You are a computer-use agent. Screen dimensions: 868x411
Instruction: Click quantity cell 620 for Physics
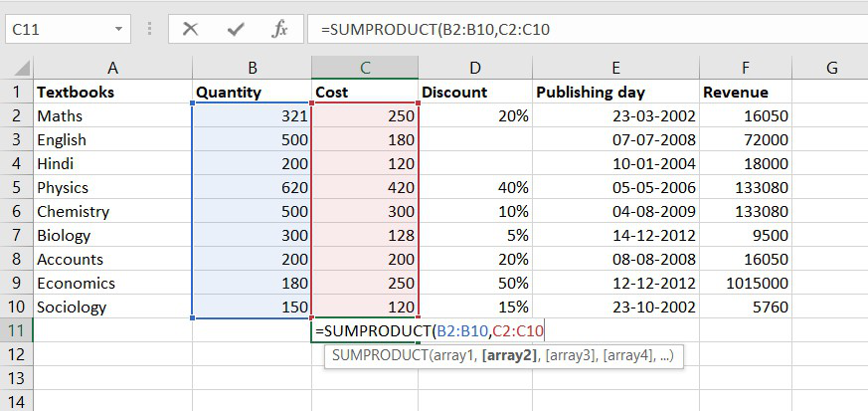(x=252, y=187)
